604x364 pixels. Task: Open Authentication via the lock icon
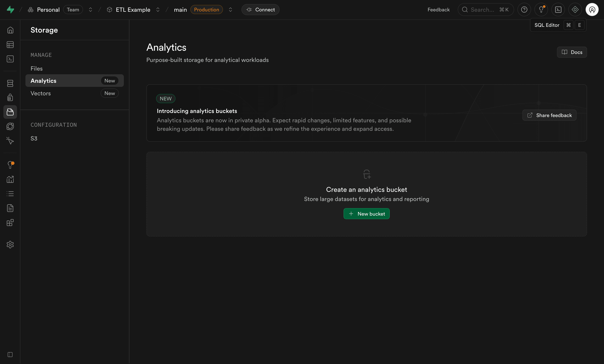tap(10, 97)
